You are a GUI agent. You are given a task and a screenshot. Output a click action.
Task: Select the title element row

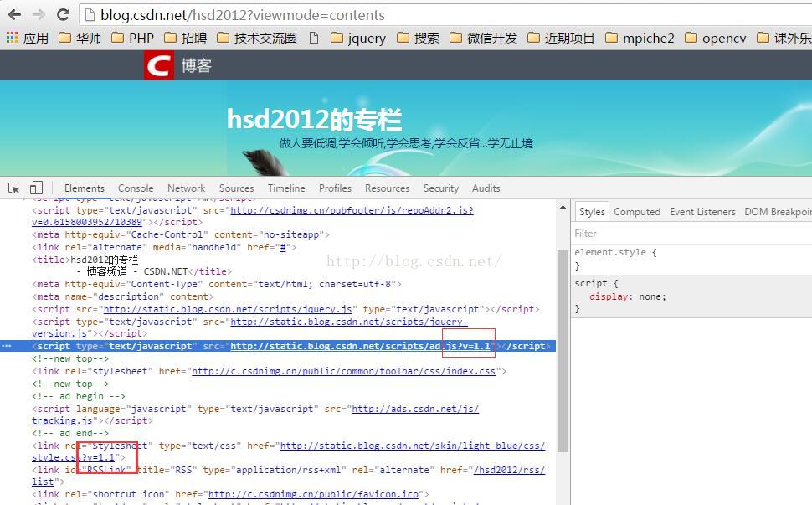click(131, 265)
